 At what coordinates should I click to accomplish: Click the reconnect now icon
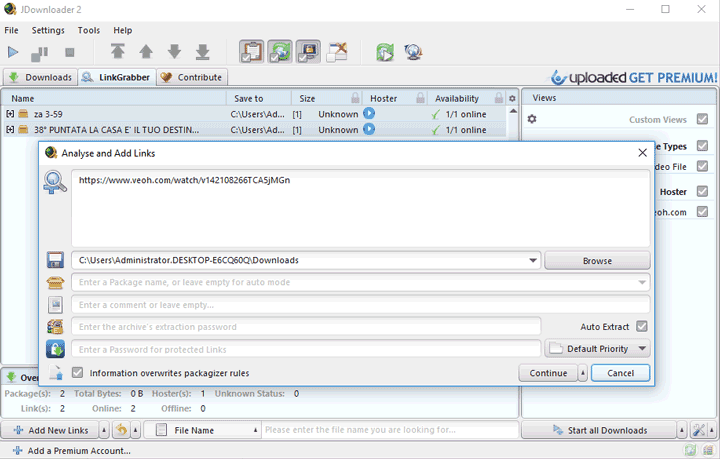click(x=385, y=52)
